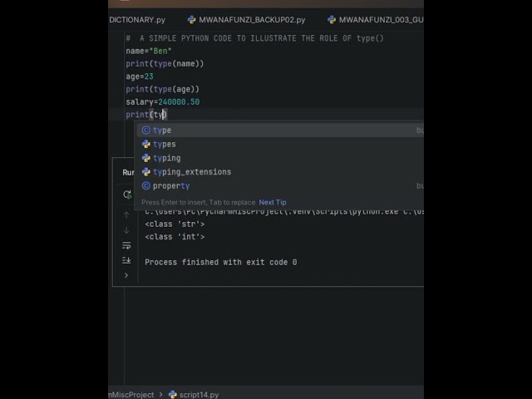The width and height of the screenshot is (532, 399).
Task: Open the DICTIONARY.py tab
Action: 137,20
